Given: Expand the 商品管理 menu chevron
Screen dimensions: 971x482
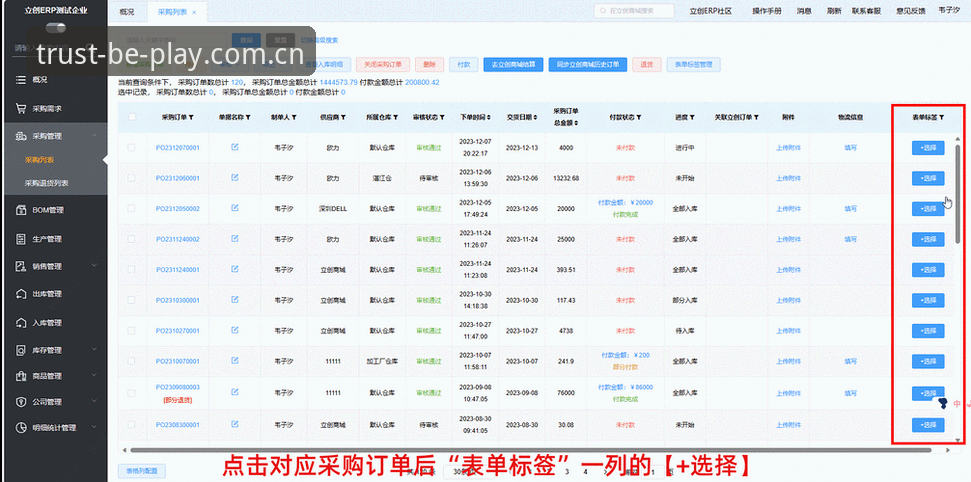Looking at the screenshot, I should coord(95,376).
